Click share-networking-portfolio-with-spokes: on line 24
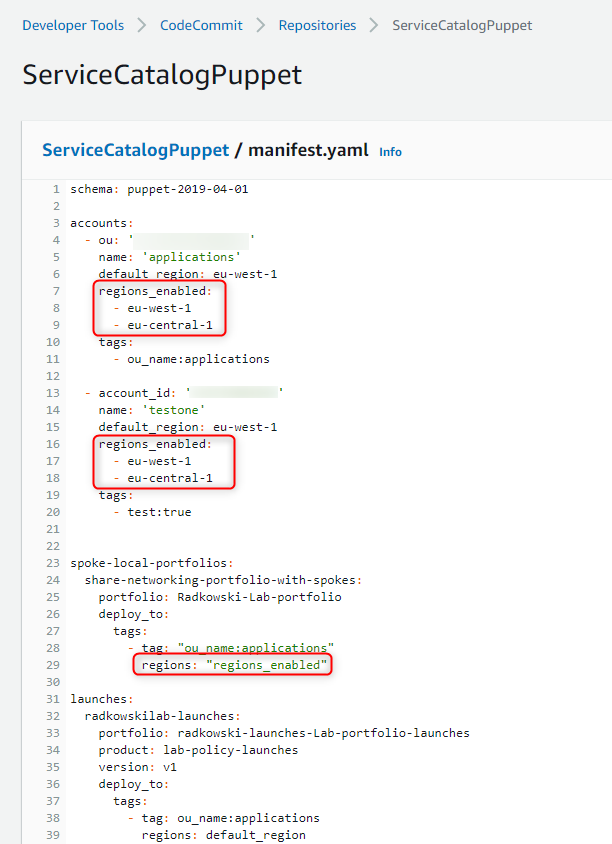 pyautogui.click(x=223, y=580)
